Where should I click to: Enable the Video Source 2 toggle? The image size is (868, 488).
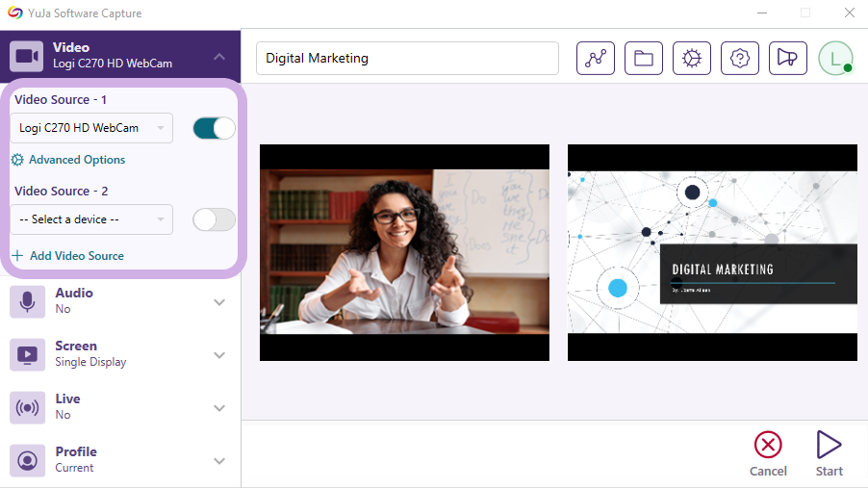(x=214, y=219)
